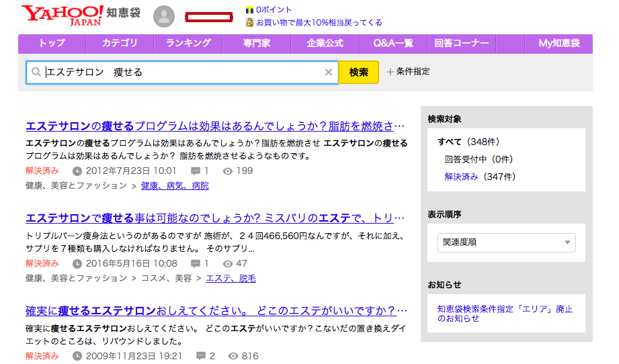Open the first result about 痩せるプログラム
The width and height of the screenshot is (619, 364).
coord(215,126)
